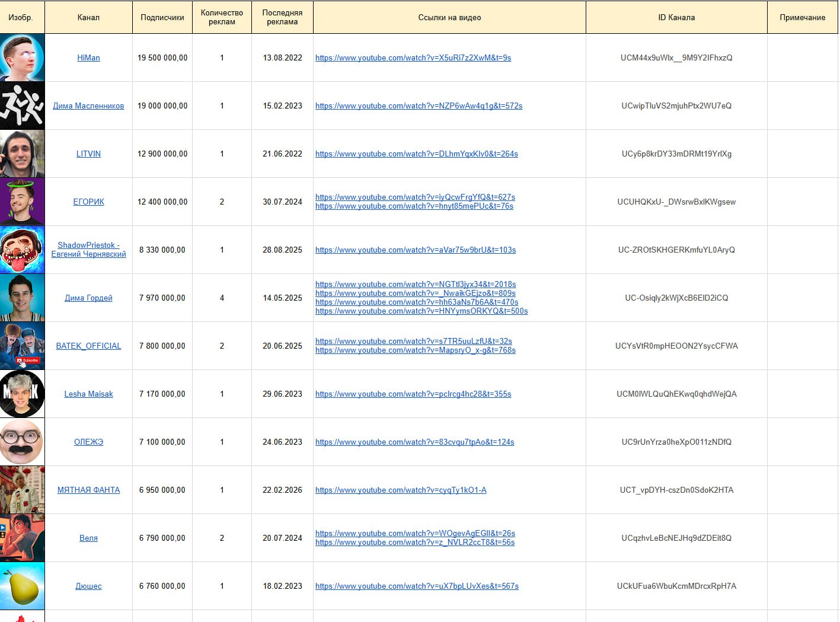840x622 pixels.
Task: Click BATEK_OFFICIAL channel avatar image
Action: (x=22, y=346)
